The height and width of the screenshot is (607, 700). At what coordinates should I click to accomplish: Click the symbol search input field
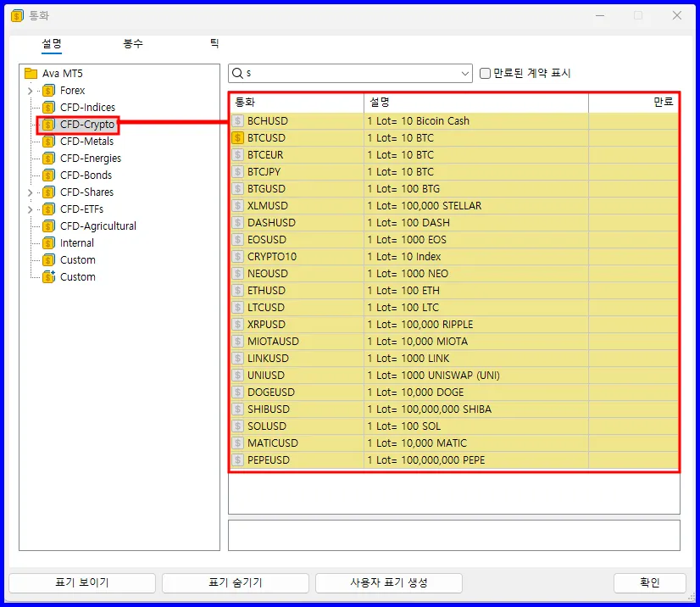click(x=351, y=73)
